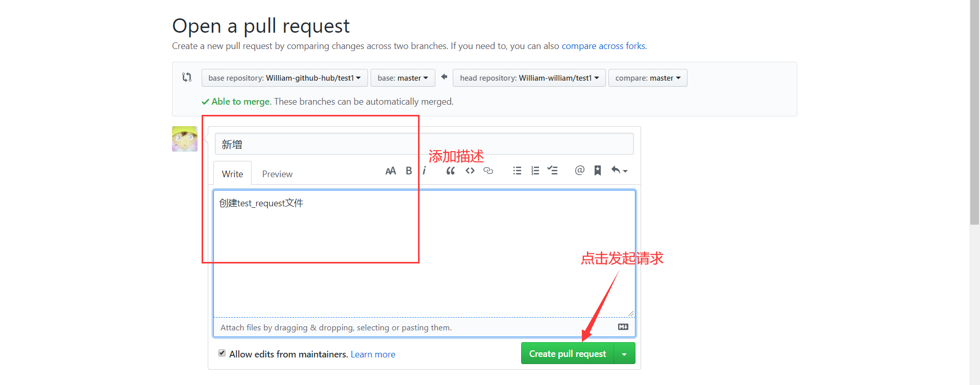Viewport: 980px width, 385px height.
Task: Click the page vertical scrollbar
Action: (x=975, y=112)
